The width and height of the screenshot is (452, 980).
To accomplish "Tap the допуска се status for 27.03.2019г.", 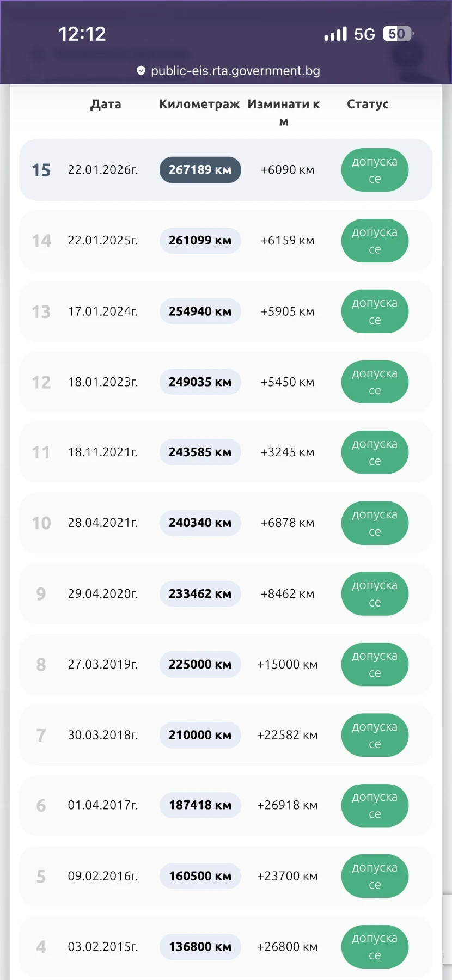I will tap(375, 664).
